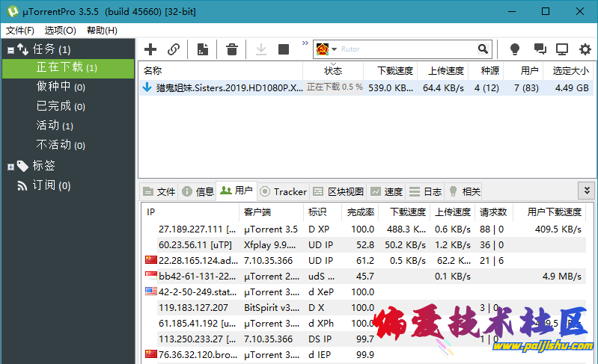Switch to the 区块视图 tab
Viewport: 598px width, 364px height.
point(338,191)
